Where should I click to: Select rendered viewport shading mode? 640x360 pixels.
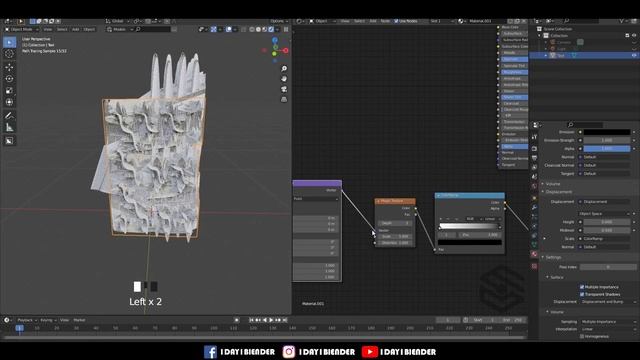click(271, 29)
